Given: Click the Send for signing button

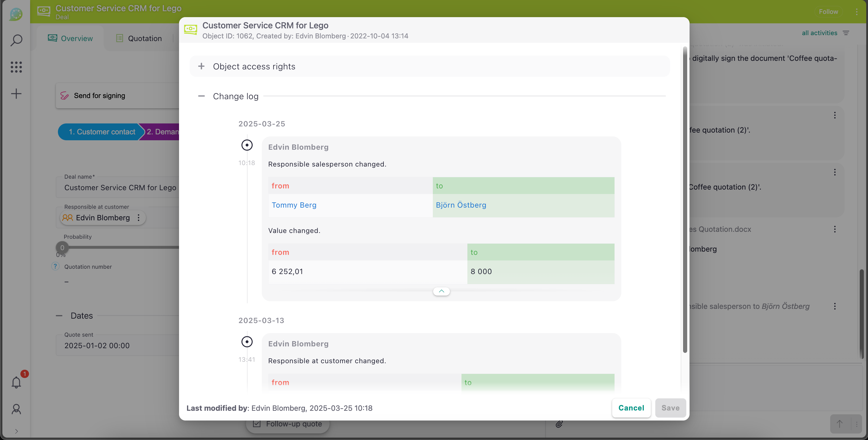Looking at the screenshot, I should 117,96.
